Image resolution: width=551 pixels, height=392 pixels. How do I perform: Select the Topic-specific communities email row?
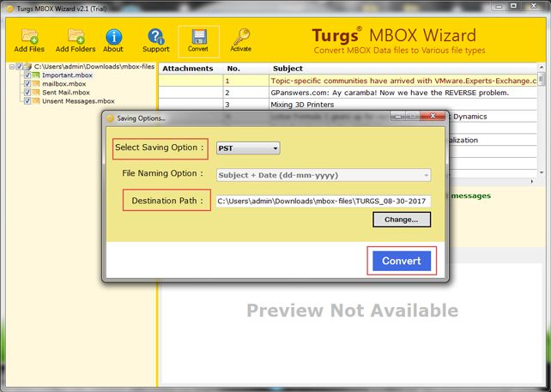coord(348,81)
